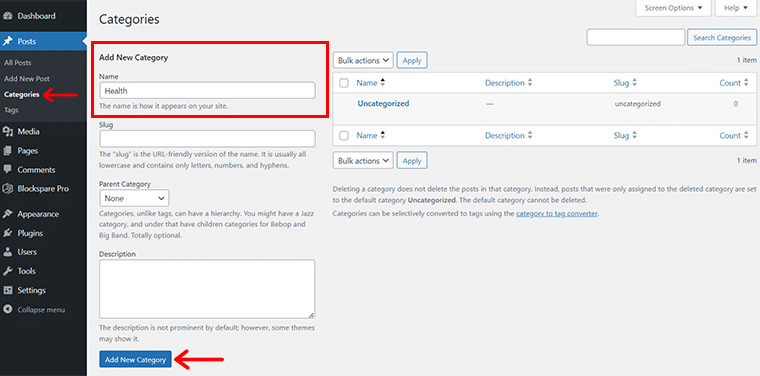
Task: Open Tags submenu item
Action: [x=11, y=110]
